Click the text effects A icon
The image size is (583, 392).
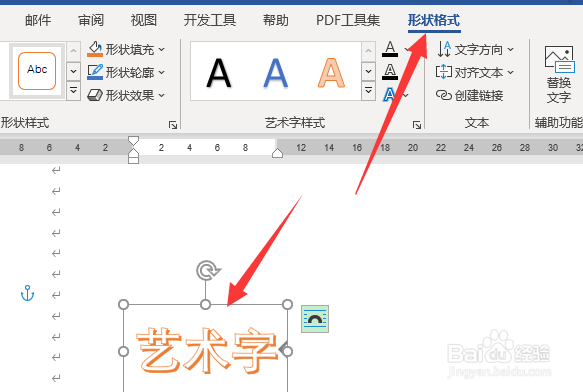click(x=390, y=95)
